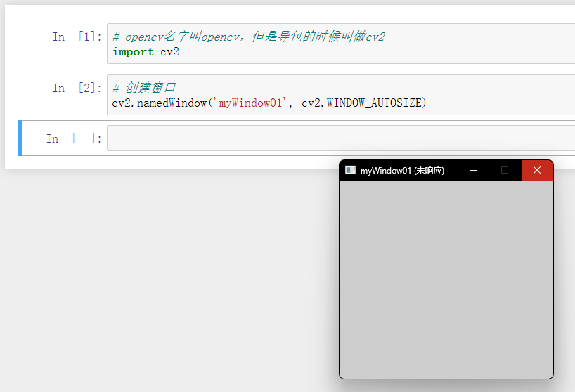The image size is (575, 392).
Task: Click the '# 创建窗口' comment line
Action: coord(143,88)
